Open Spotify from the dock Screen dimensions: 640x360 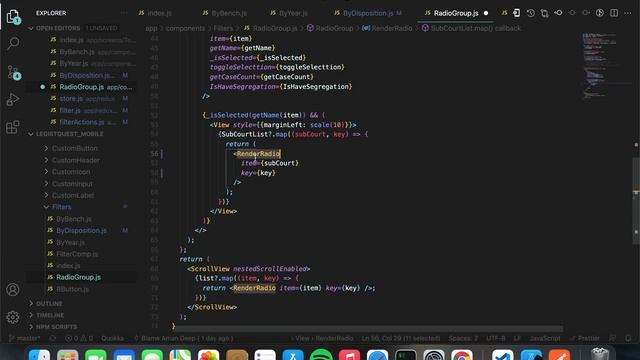pyautogui.click(x=321, y=355)
